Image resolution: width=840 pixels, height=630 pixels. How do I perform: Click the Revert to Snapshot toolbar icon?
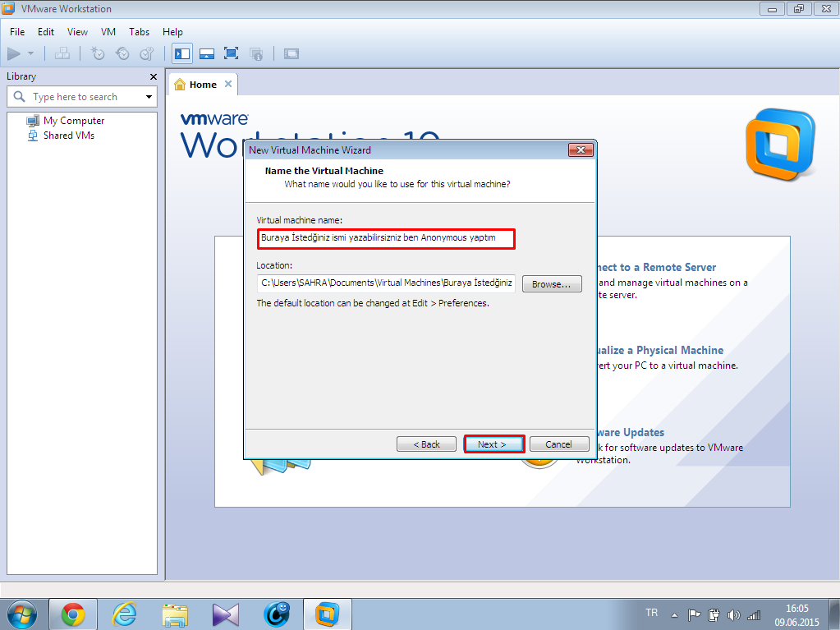pos(122,53)
